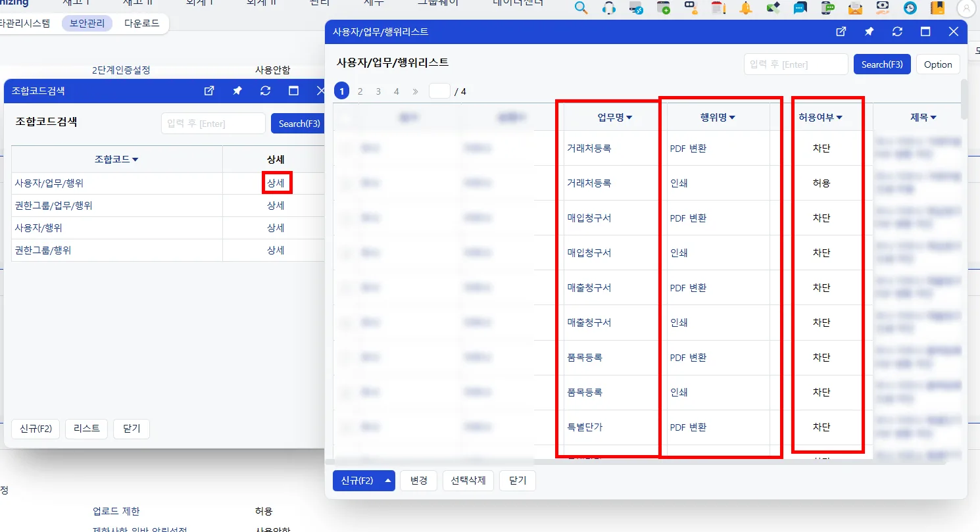Open the red notepad memo icon
Viewport: 980px width, 532px height.
(x=718, y=8)
